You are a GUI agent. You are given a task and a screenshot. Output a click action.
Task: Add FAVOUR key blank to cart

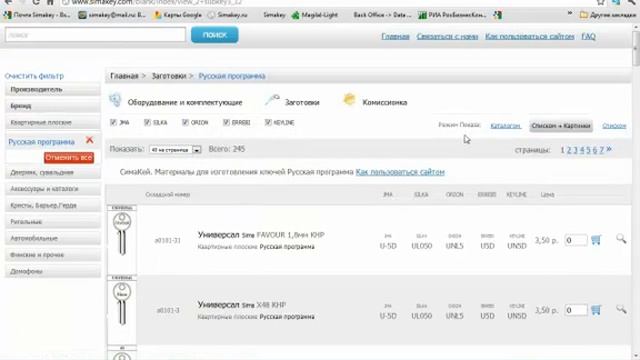[x=596, y=240]
